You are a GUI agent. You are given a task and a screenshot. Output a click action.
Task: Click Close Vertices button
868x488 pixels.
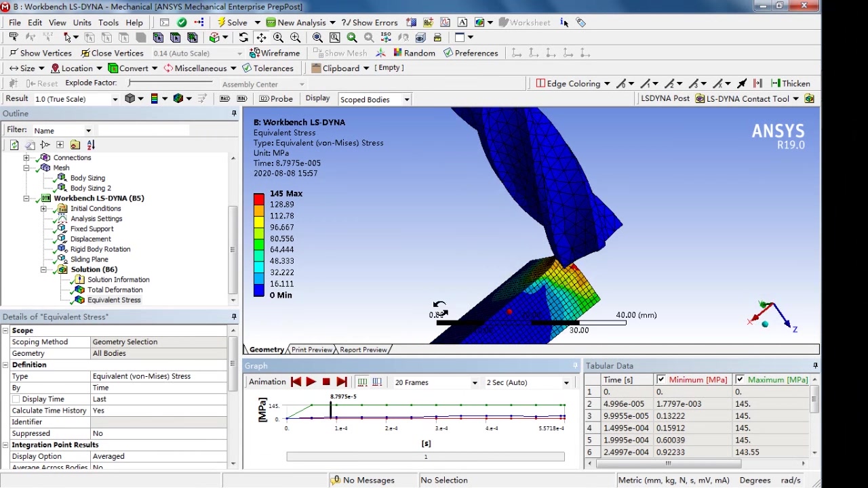[112, 53]
